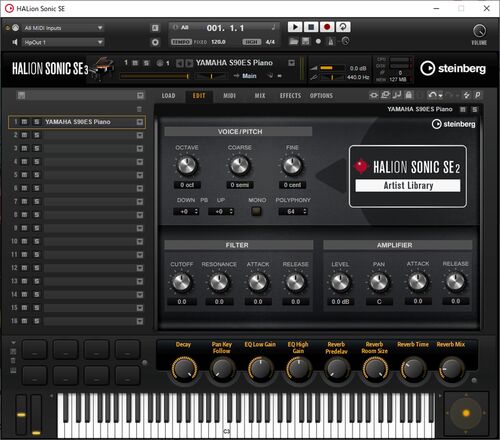Click the undo arrow icon
The image size is (500, 440).
[x=432, y=95]
